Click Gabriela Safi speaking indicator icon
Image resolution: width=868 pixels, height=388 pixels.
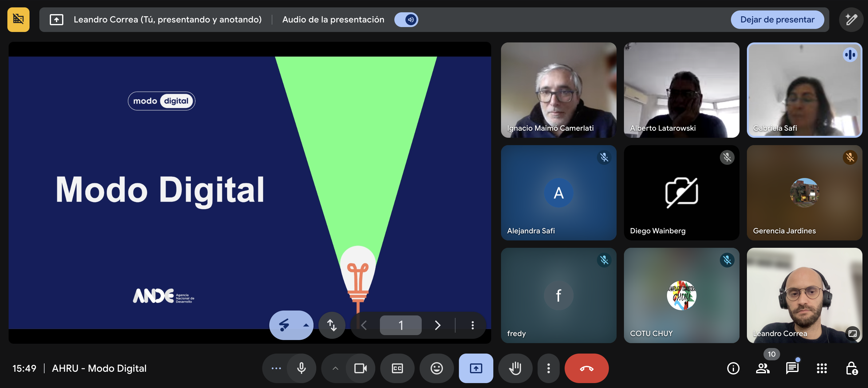(850, 55)
